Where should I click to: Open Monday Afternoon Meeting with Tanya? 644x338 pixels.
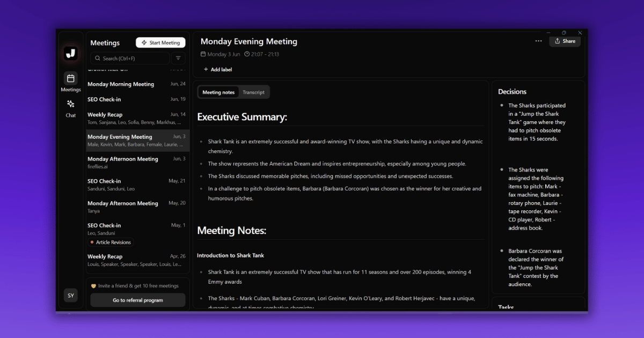tap(137, 207)
